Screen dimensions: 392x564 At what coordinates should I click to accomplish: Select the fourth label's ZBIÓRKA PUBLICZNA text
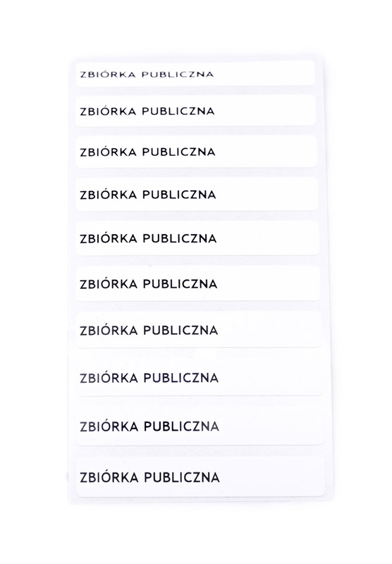[x=148, y=195]
